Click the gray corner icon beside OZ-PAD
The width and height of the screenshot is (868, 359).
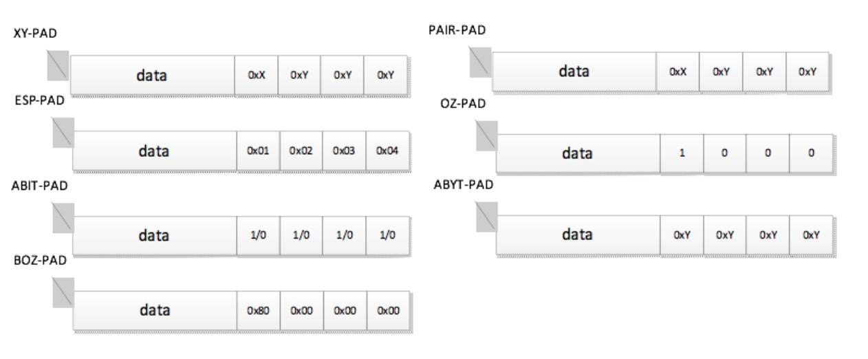(486, 135)
